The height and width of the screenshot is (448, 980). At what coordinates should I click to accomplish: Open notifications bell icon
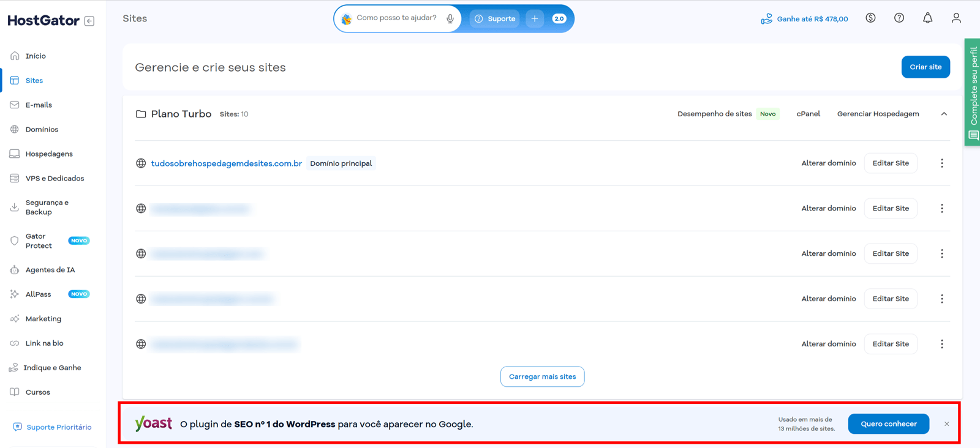pyautogui.click(x=928, y=18)
